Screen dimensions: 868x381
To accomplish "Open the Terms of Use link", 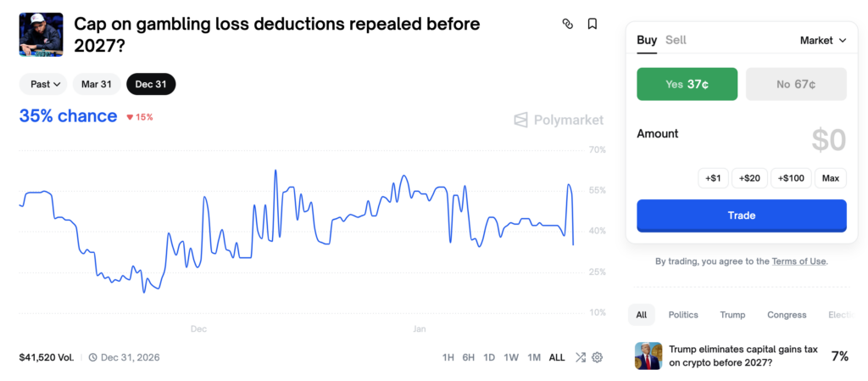I will [798, 261].
